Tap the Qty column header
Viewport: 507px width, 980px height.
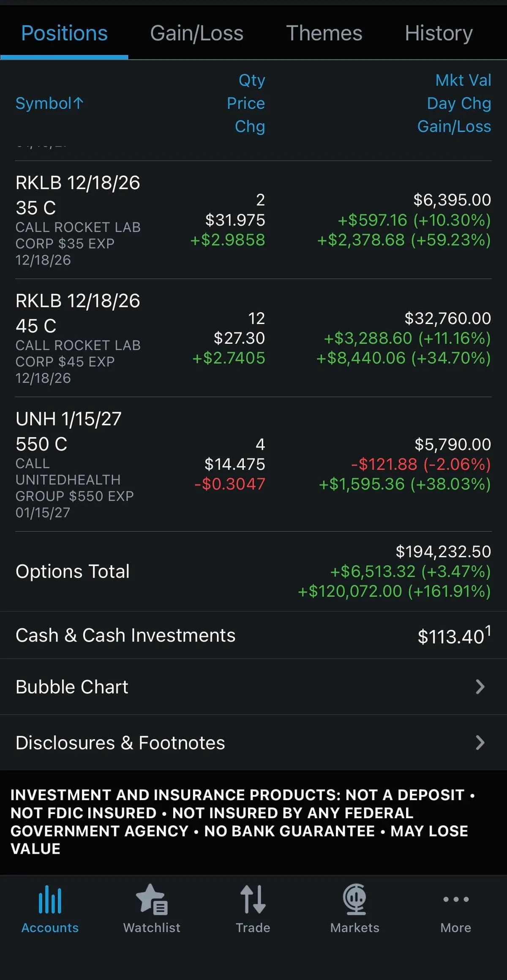tap(252, 80)
